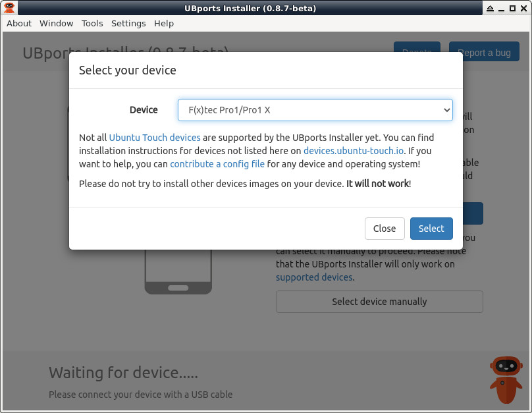This screenshot has width=532, height=413.
Task: Open the Tools menu
Action: [92, 24]
